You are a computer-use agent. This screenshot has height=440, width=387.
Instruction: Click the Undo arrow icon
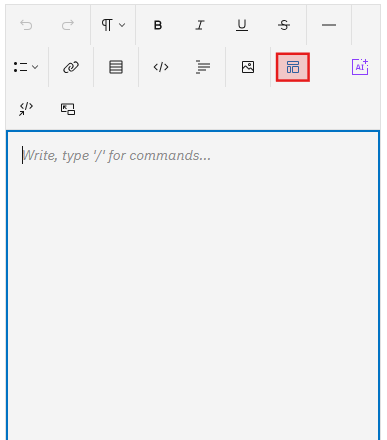click(x=26, y=25)
